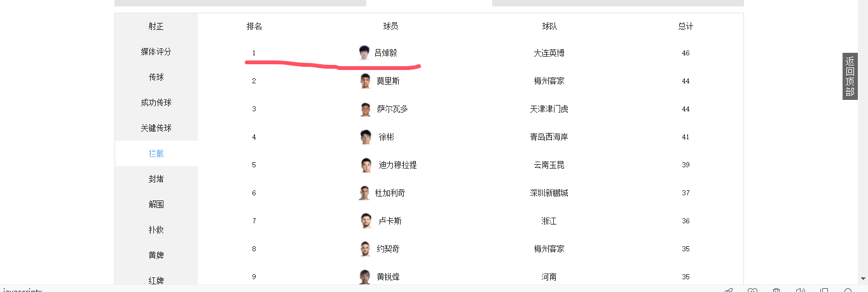The image size is (868, 292).
Task: Select the 扑救 stats tab
Action: [x=156, y=230]
